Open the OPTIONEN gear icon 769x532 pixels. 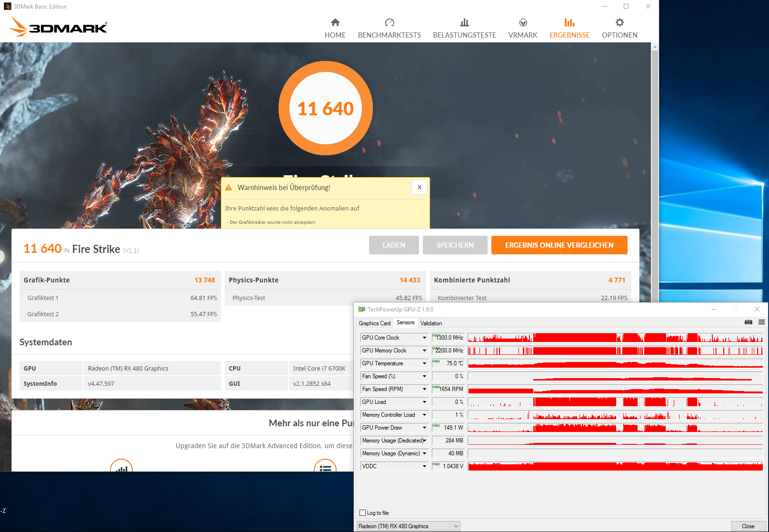[619, 22]
